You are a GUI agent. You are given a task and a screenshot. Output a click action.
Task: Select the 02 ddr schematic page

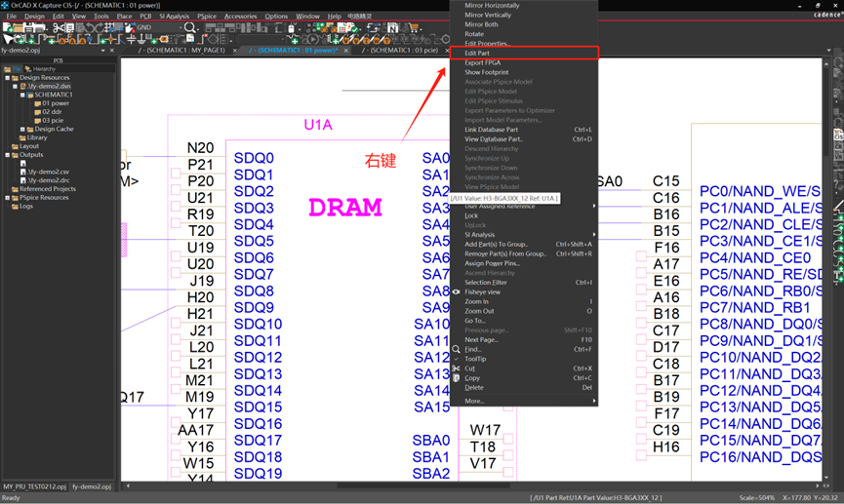click(52, 112)
